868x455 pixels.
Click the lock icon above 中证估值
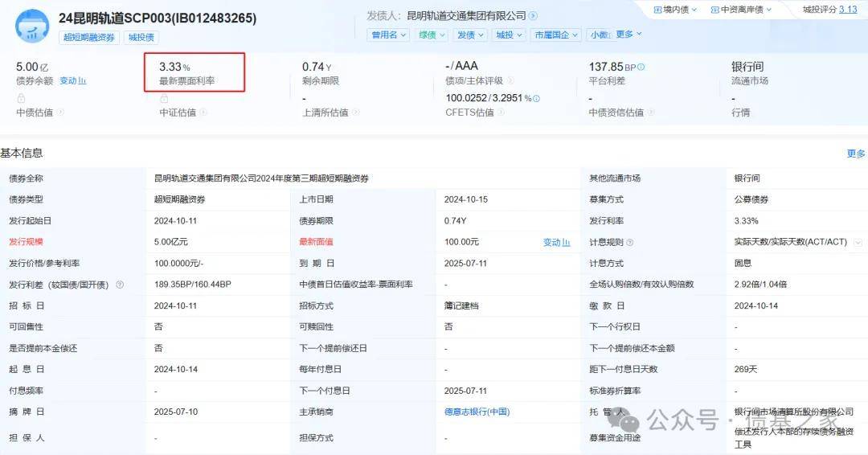tap(164, 98)
